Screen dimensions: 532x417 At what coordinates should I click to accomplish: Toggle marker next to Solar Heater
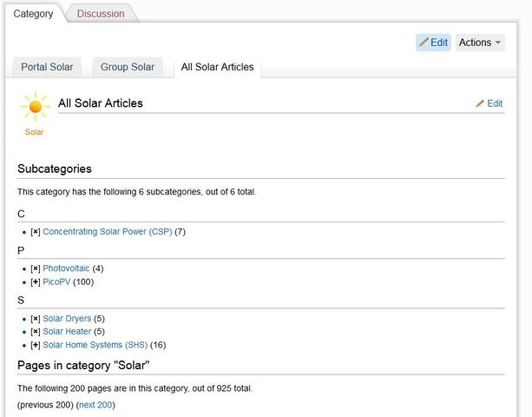click(x=36, y=332)
